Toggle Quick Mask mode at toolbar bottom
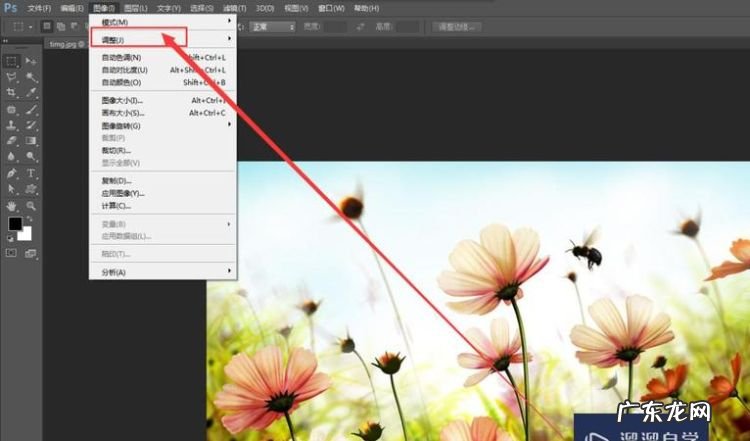The height and width of the screenshot is (441, 750). coord(12,253)
